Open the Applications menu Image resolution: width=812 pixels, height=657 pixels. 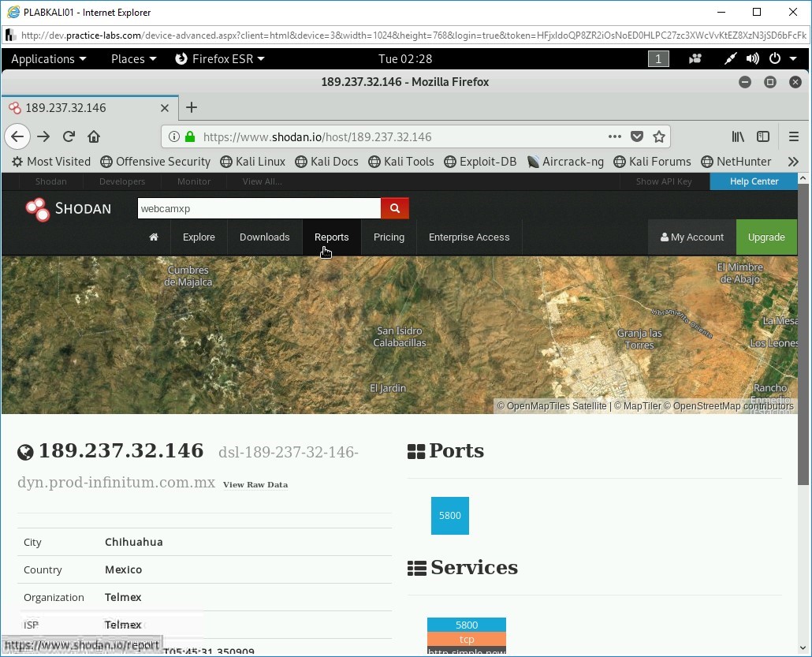(x=48, y=58)
